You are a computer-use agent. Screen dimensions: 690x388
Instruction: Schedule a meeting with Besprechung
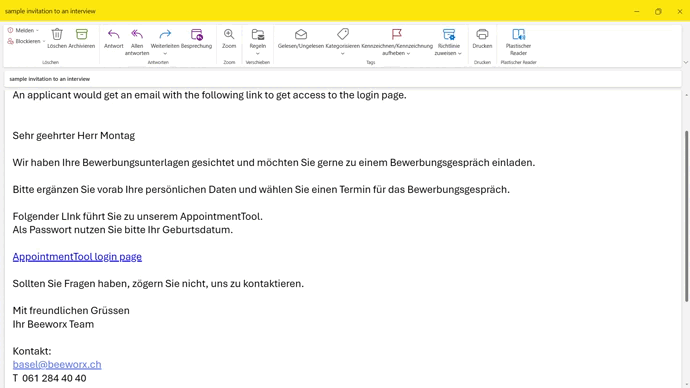[196, 38]
